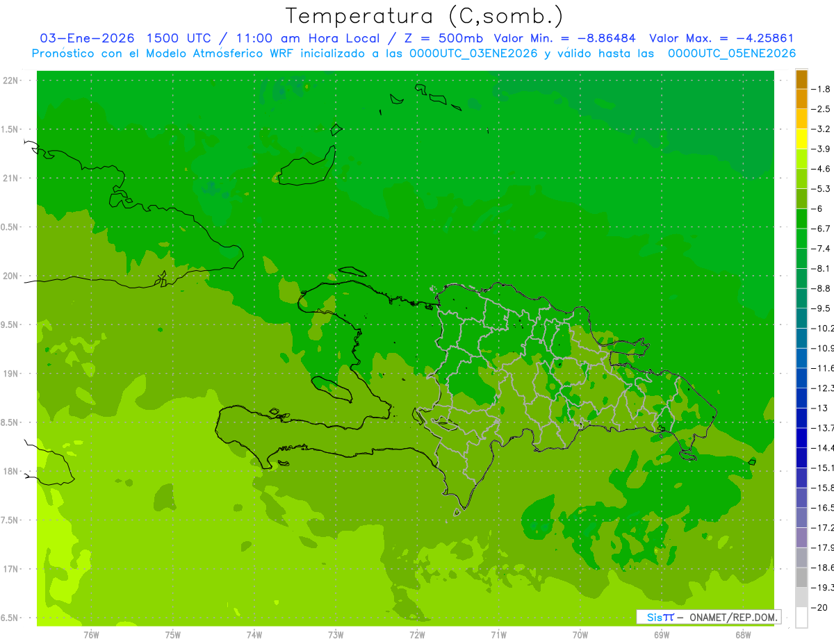
Task: Click the "-1.8" colorbar value
Action: click(x=821, y=89)
